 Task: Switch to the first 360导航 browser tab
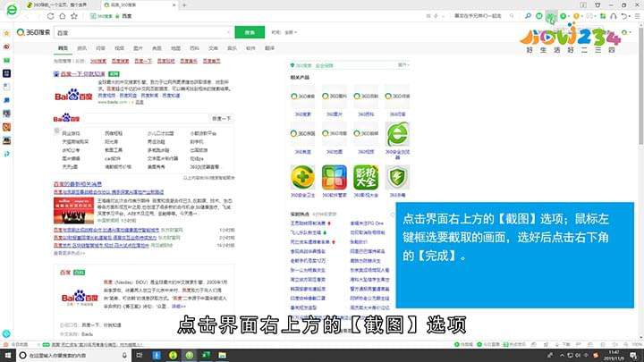[60, 5]
